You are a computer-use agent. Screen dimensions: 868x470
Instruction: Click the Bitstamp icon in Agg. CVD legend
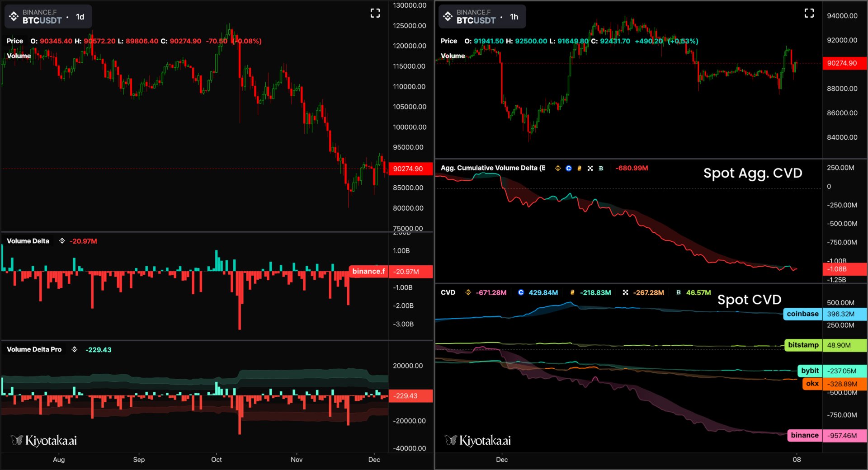[601, 168]
